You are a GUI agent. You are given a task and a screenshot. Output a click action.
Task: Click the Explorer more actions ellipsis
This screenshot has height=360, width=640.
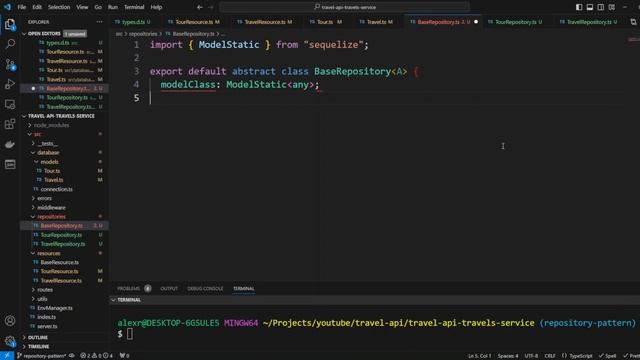point(99,22)
